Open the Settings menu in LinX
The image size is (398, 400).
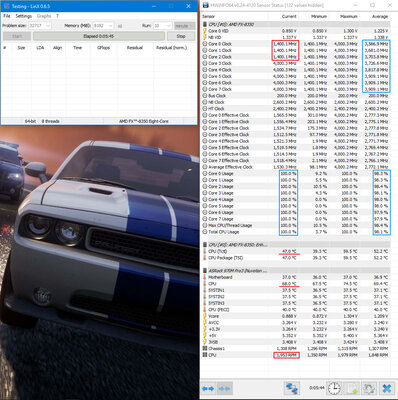pos(23,16)
